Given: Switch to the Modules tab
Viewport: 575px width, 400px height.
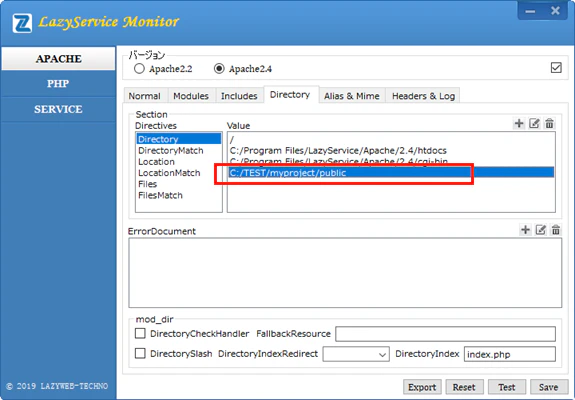Looking at the screenshot, I should (x=191, y=96).
